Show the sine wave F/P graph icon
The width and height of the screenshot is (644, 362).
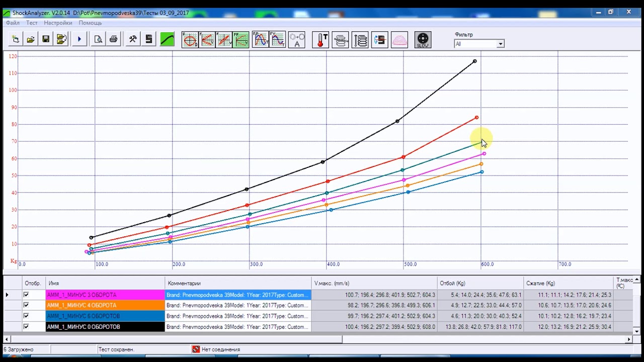[261, 39]
